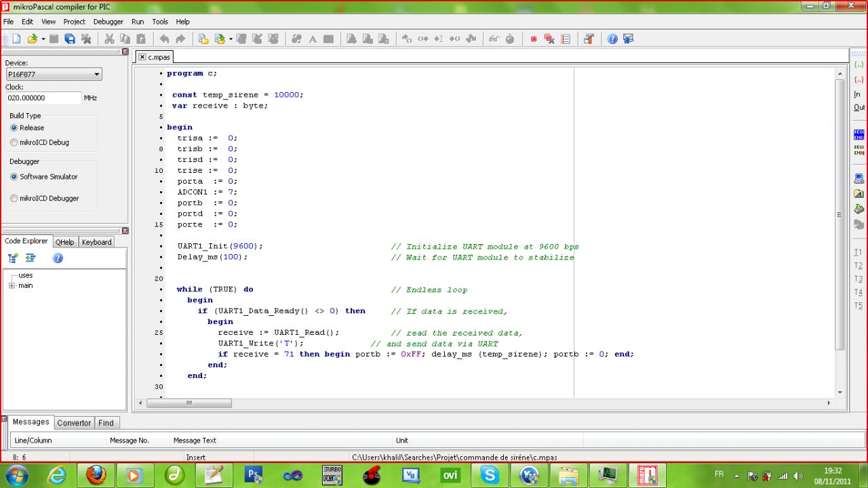Open the dropdown arrow beside Open File
Screen dimensions: 868x488
pyautogui.click(x=43, y=39)
